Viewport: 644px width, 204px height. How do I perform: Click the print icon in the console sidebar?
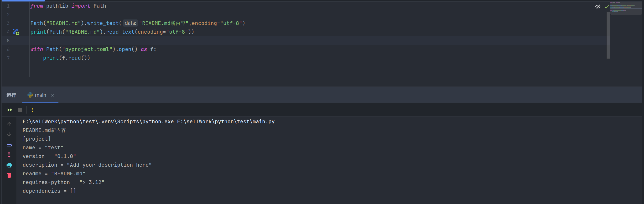click(9, 165)
